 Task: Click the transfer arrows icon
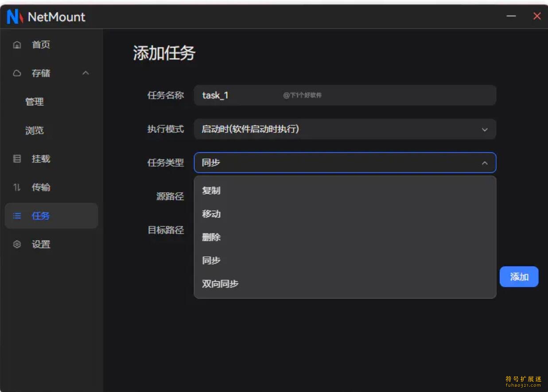(x=17, y=187)
